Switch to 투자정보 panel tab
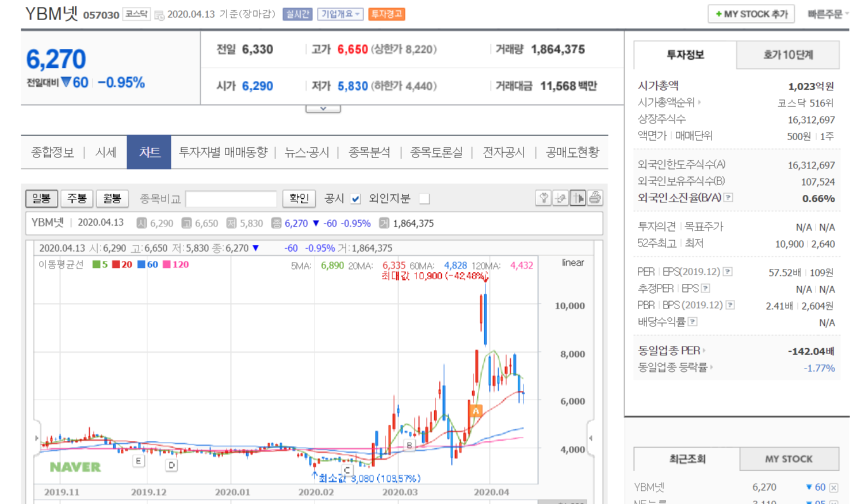The height and width of the screenshot is (504, 853). click(x=685, y=55)
